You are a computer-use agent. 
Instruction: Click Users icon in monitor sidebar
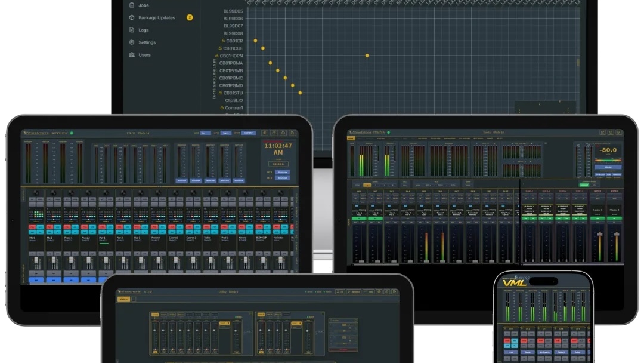click(x=132, y=55)
